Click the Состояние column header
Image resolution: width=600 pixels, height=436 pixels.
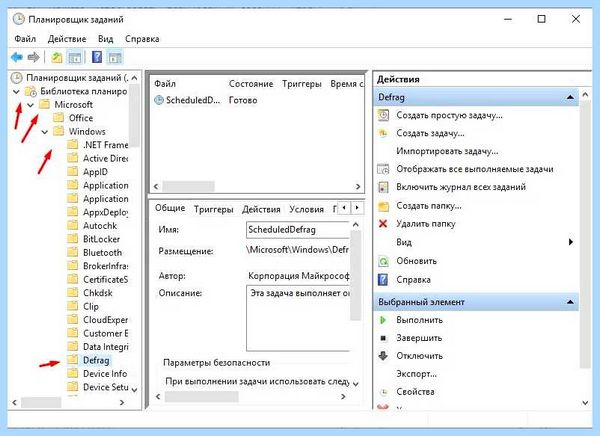[251, 84]
